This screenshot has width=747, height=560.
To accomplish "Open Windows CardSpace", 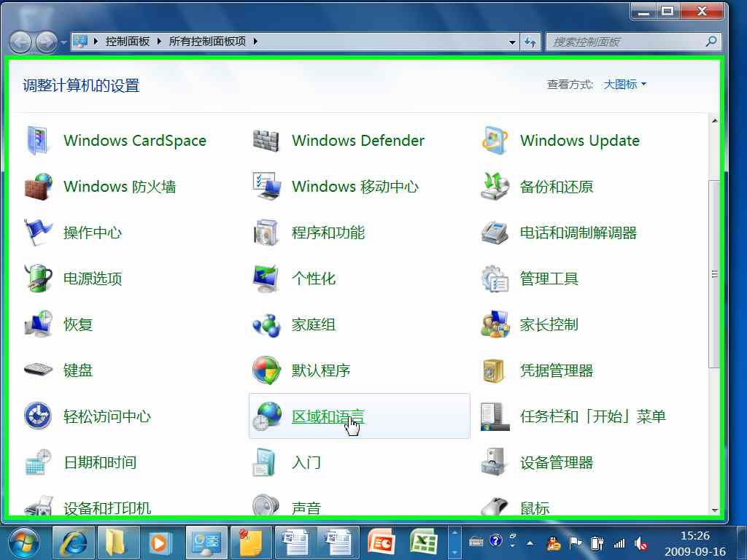I will click(x=116, y=141).
